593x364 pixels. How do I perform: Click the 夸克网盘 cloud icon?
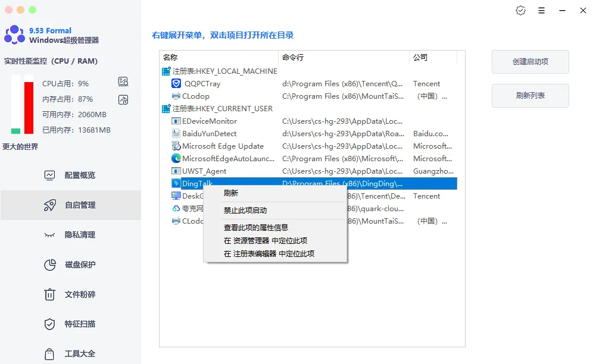(x=176, y=208)
